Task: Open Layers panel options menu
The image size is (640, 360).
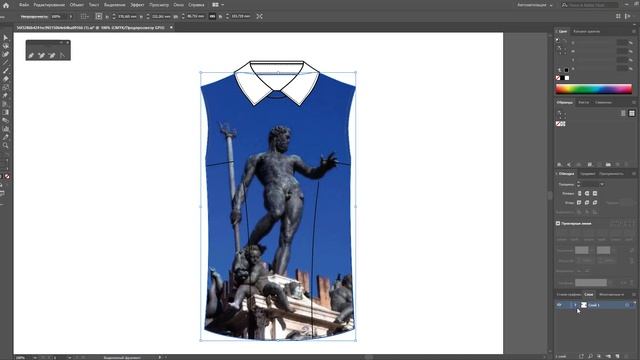Action: point(634,294)
